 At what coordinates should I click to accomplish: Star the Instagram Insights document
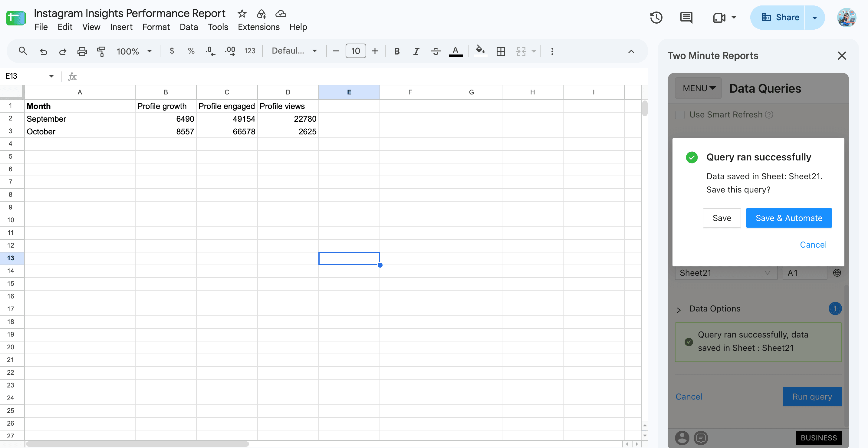click(x=242, y=14)
